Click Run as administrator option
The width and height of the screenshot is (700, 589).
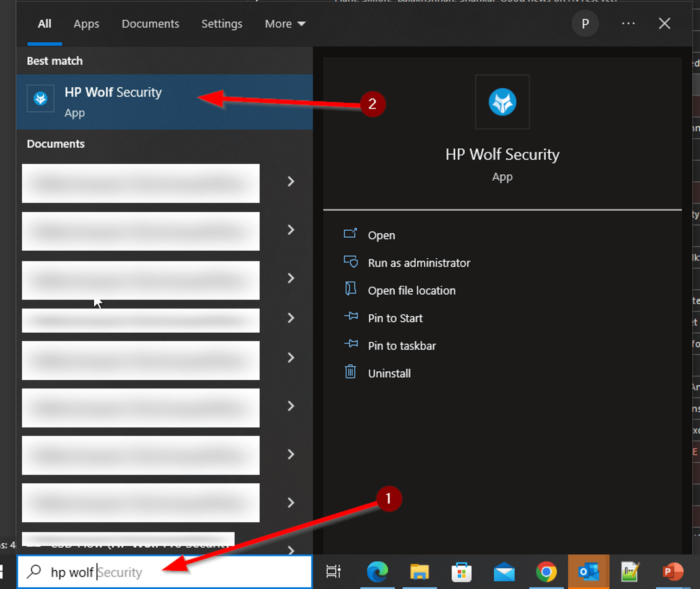click(419, 263)
